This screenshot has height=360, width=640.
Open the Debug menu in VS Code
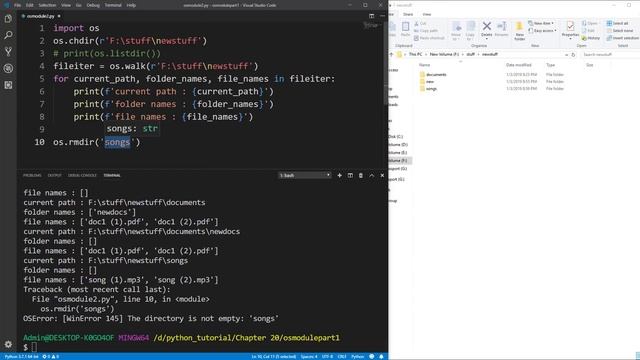pos(93,5)
